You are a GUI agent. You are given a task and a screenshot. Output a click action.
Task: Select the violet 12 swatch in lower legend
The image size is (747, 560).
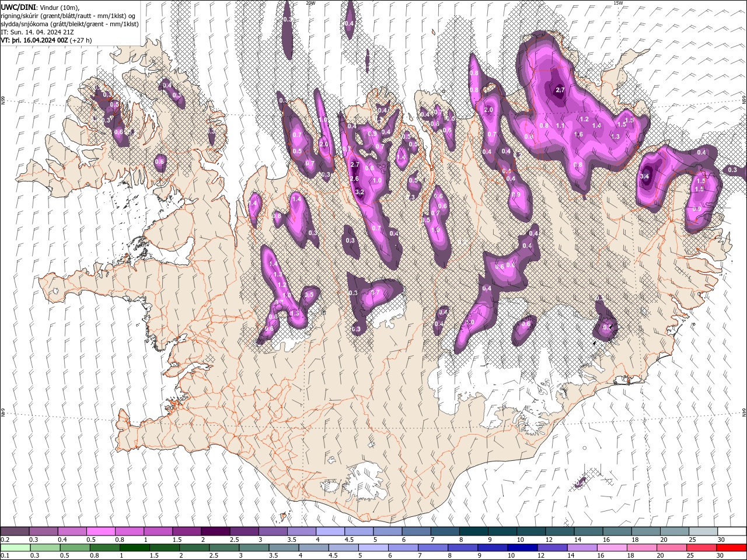(553, 547)
